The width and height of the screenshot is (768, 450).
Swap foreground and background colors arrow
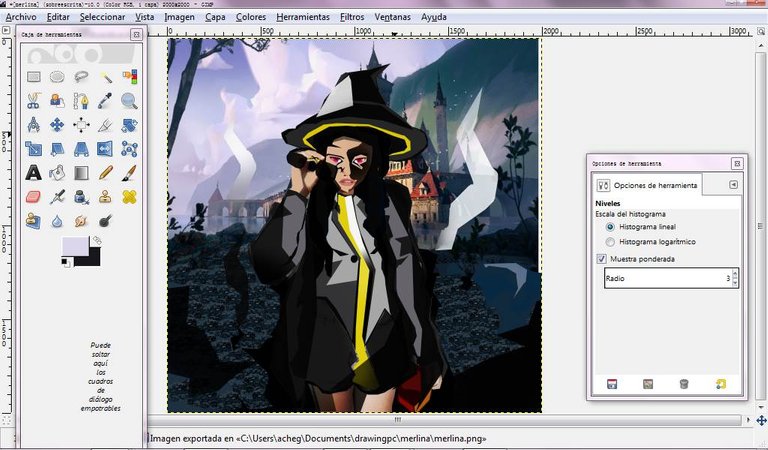click(96, 240)
